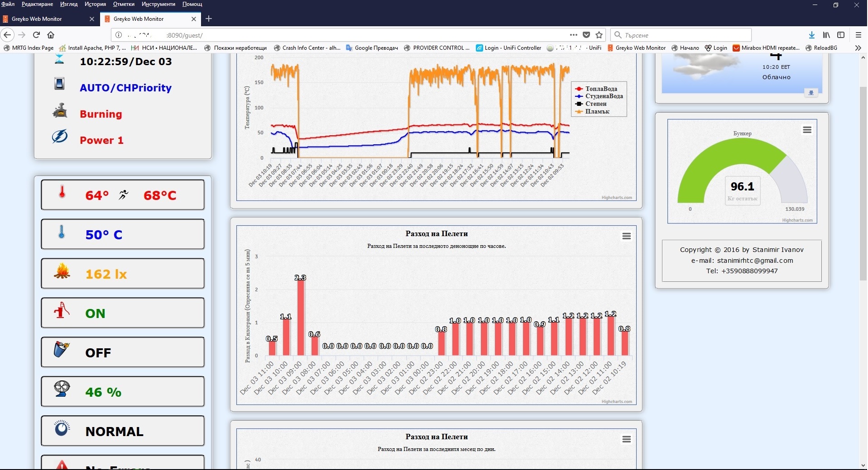Click the fan speed icon
The height and width of the screenshot is (470, 868).
[62, 389]
